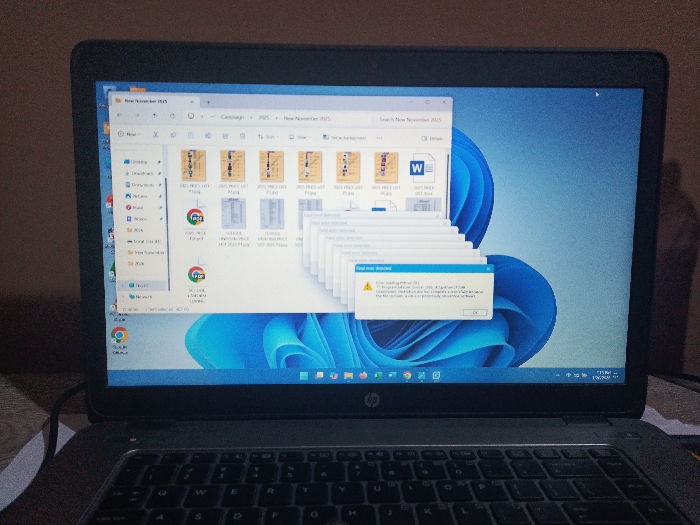Viewport: 700px width, 525px height.
Task: Click the Rename icon in Explorer toolbar
Action: click(208, 135)
